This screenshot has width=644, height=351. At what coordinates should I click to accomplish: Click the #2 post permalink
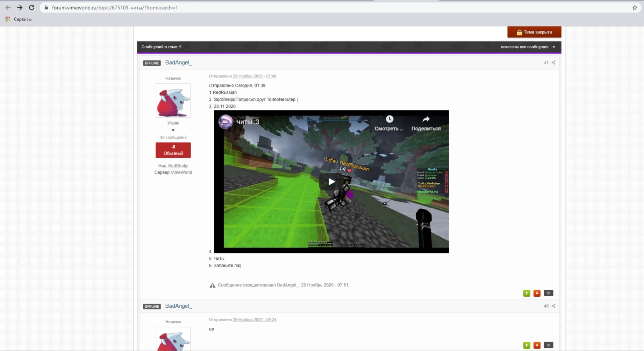(546, 306)
